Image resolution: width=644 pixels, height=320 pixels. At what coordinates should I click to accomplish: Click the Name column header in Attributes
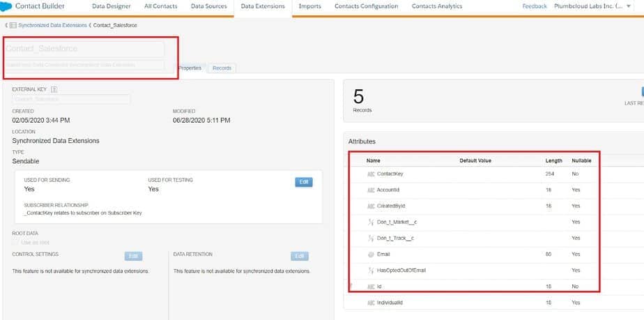click(x=374, y=160)
